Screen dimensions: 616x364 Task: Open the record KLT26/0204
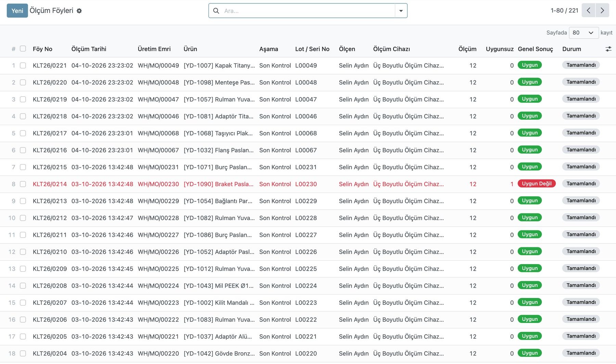(50, 353)
